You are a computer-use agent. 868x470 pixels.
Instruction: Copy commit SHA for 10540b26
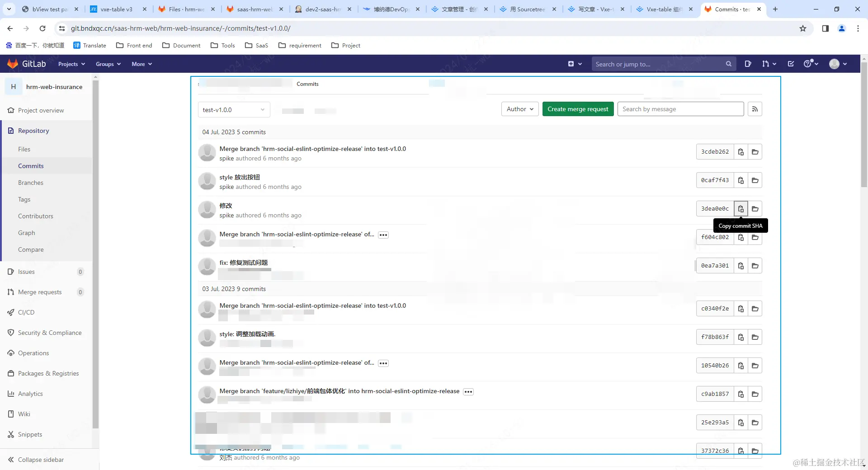tap(741, 366)
